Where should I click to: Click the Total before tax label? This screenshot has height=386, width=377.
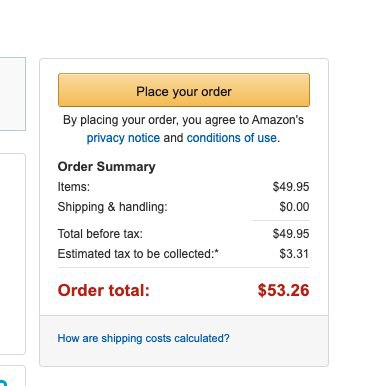(100, 234)
